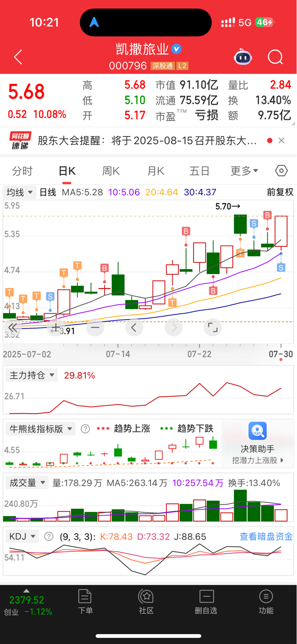The image size is (297, 644).
Task: Tap the 07-30 date marker
Action: (281, 354)
